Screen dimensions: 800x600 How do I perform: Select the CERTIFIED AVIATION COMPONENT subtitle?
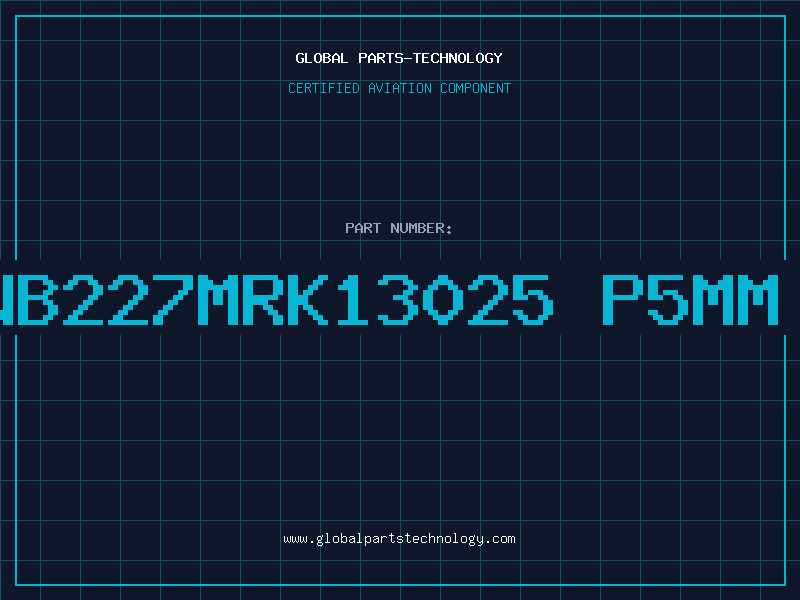[399, 88]
